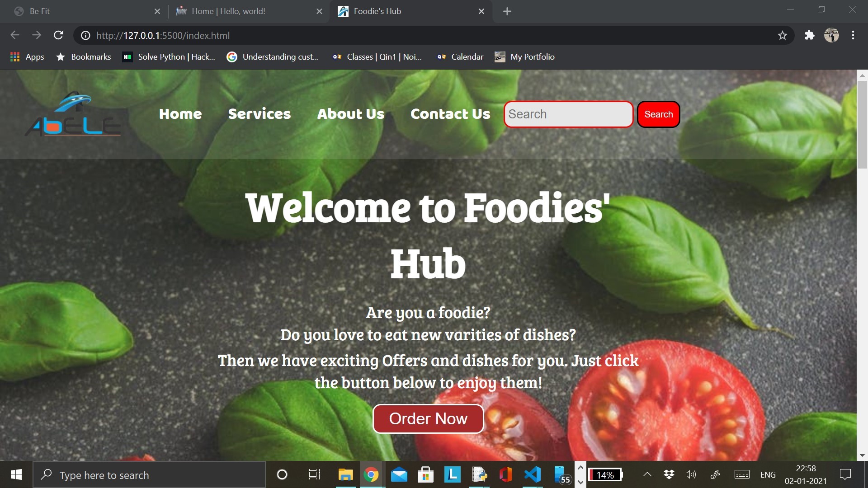868x488 pixels.
Task: Open the Calendar bookmark
Action: pos(460,57)
